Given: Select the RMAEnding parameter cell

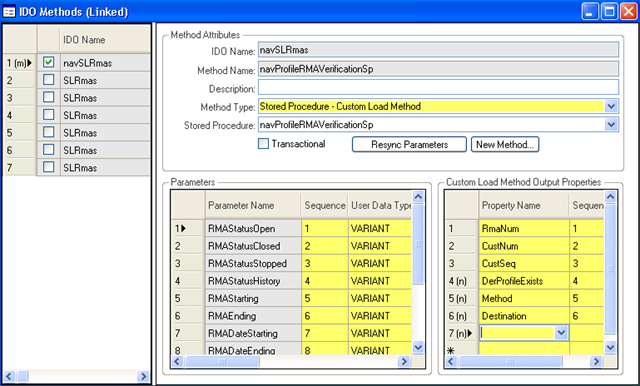Looking at the screenshot, I should (x=253, y=316).
